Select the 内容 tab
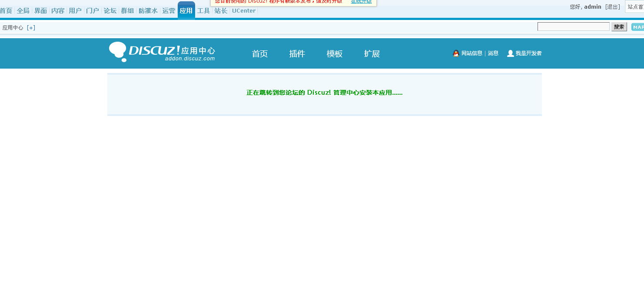Screen dimensions: 644x284 click(58, 11)
